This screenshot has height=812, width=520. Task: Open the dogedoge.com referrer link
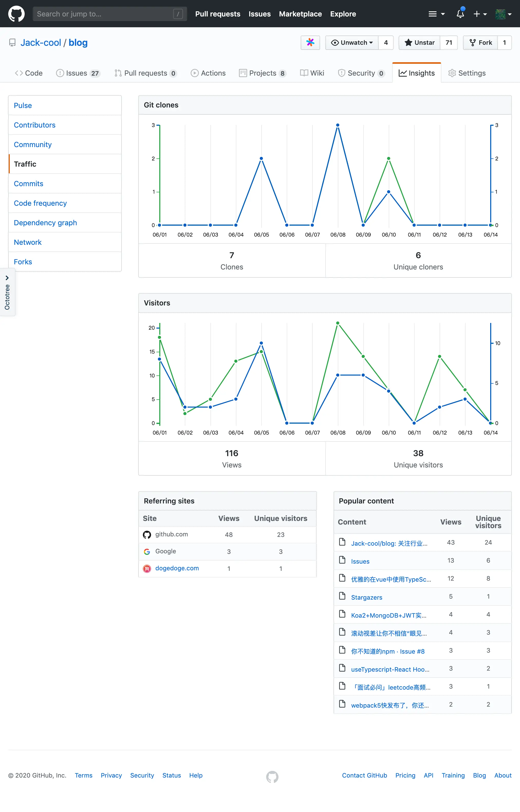(177, 568)
